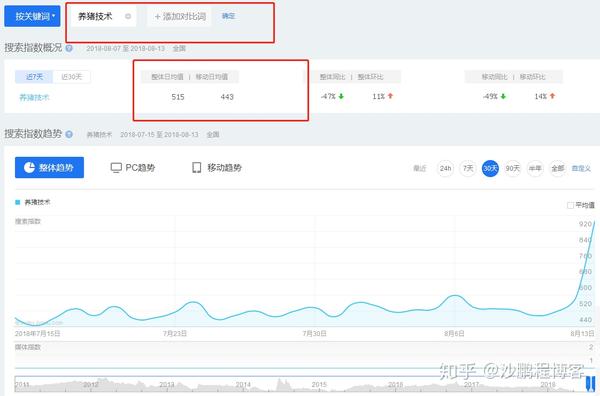Click the 移动趋势 phone icon

point(197,168)
